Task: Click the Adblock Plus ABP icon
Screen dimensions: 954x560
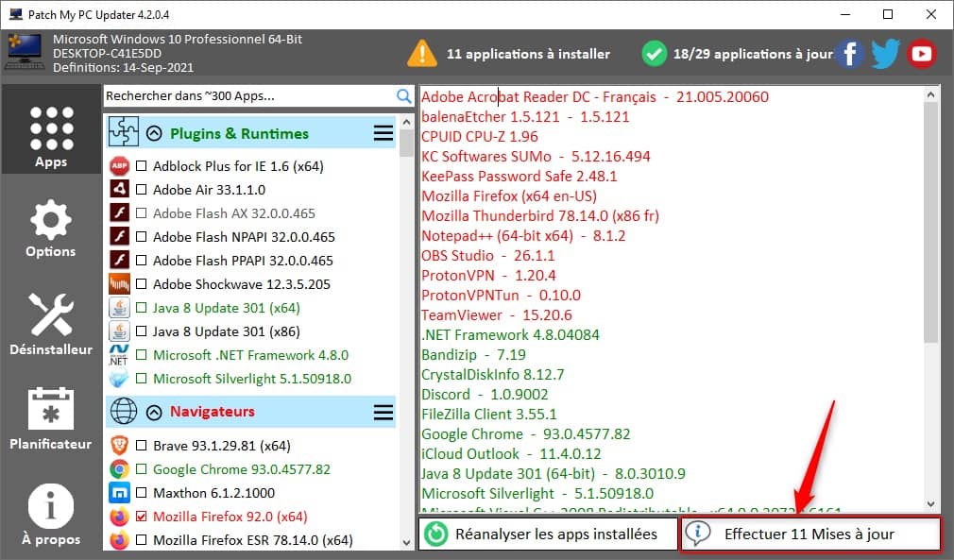Action: (119, 166)
